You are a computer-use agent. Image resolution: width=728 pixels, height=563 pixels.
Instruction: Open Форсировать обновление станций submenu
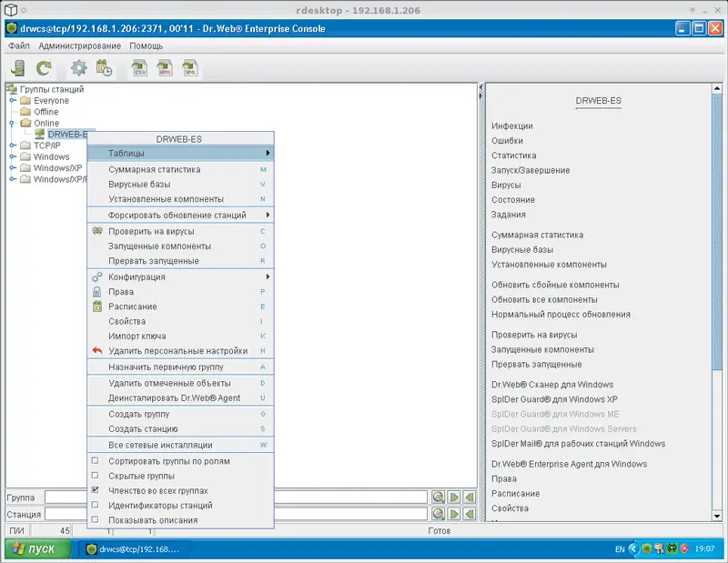pos(180,215)
